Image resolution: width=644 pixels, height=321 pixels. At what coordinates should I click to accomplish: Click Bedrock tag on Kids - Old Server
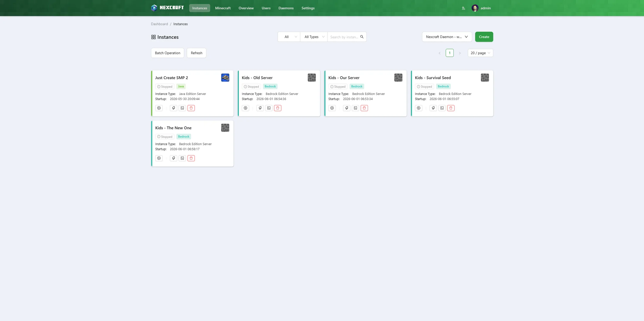pos(270,86)
